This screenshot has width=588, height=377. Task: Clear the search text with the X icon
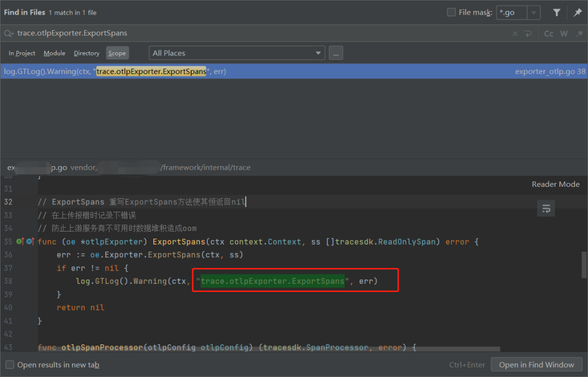(515, 34)
